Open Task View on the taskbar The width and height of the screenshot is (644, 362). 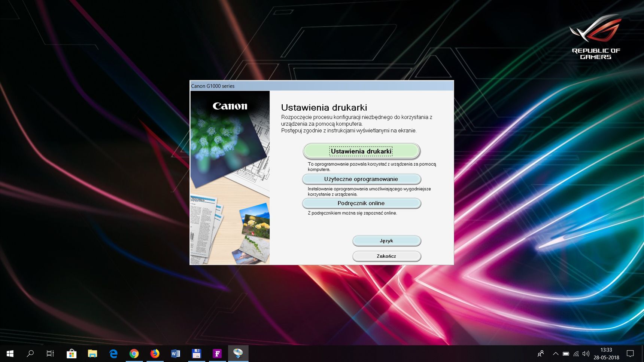[50, 353]
